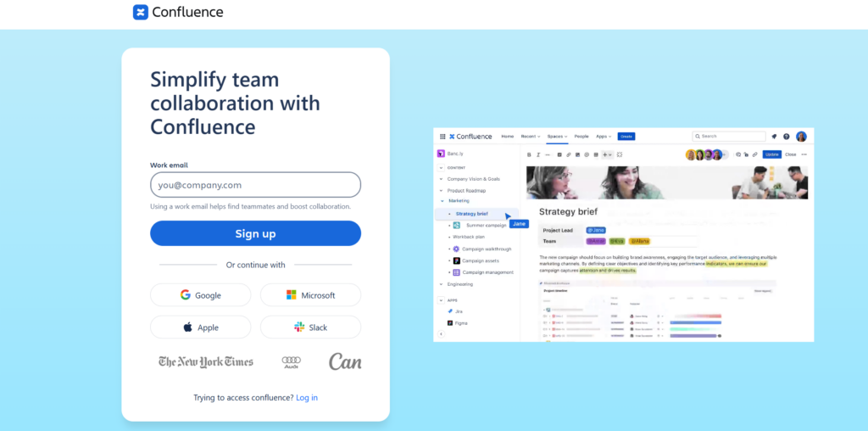Click the Microsoft logo icon

(292, 294)
